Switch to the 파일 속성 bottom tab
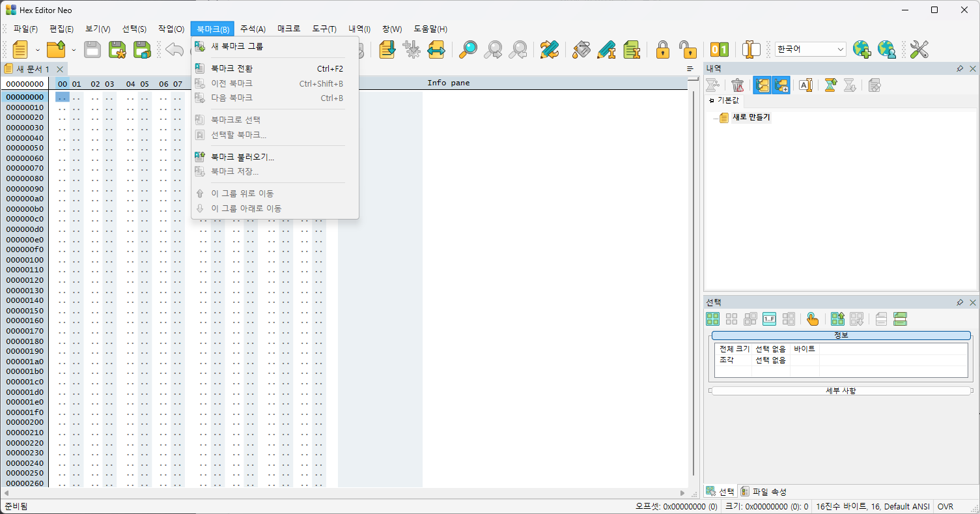The width and height of the screenshot is (980, 514). pos(764,492)
